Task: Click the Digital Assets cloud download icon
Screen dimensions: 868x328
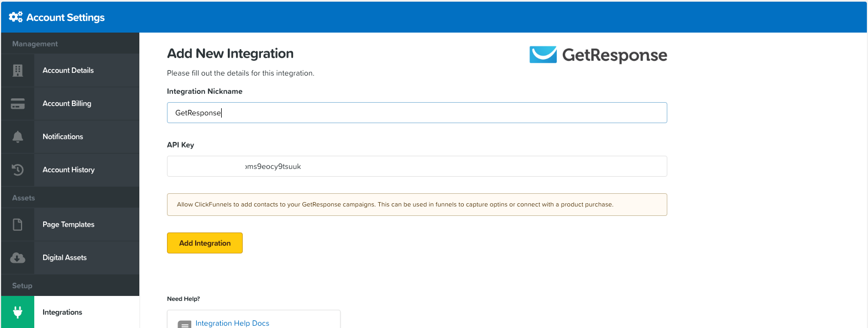Action: click(18, 257)
